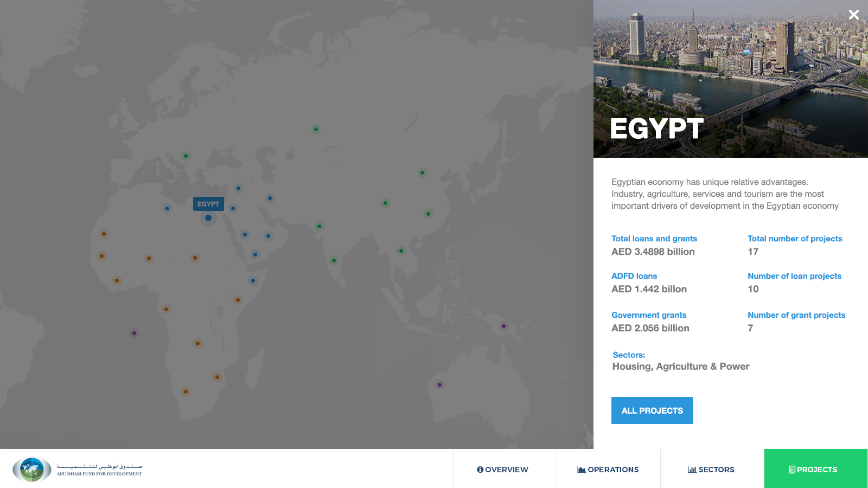Close the Egypt details panel
This screenshot has height=488, width=868.
click(x=853, y=15)
